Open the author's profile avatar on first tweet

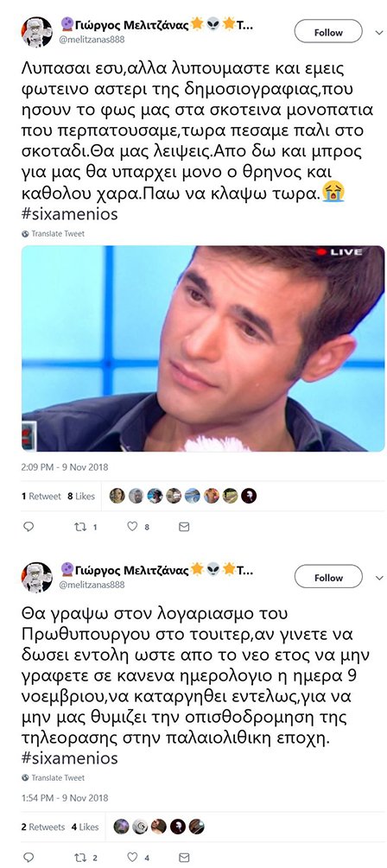36,32
